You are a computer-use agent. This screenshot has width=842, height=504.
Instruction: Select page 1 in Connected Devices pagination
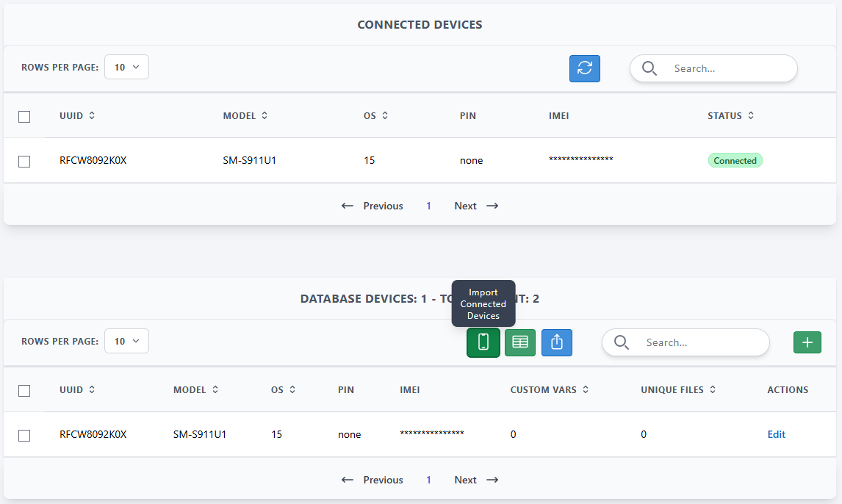point(428,206)
